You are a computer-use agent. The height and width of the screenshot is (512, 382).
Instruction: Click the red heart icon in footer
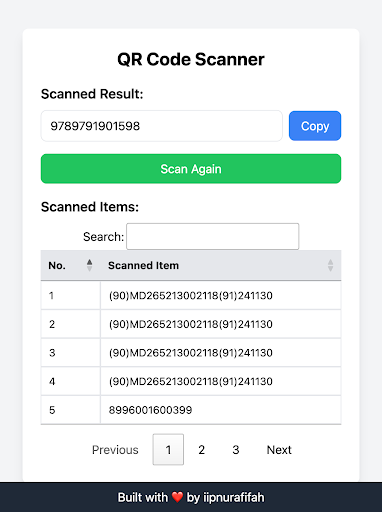point(177,497)
